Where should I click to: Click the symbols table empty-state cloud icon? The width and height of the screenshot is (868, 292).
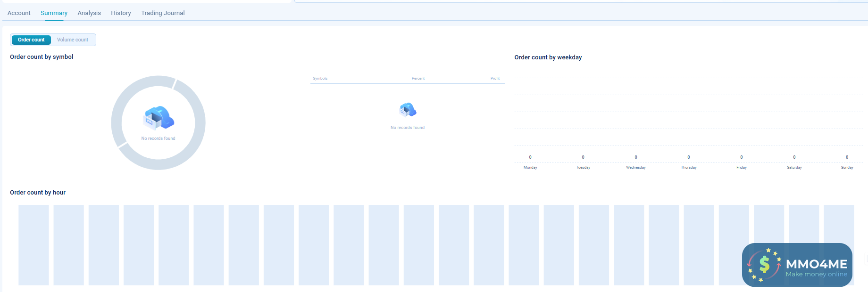pyautogui.click(x=408, y=110)
